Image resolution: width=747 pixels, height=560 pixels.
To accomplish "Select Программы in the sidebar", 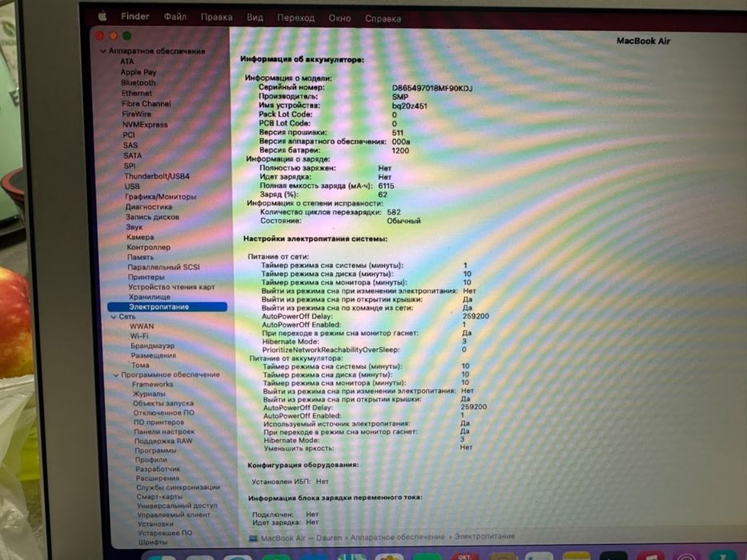I will tap(155, 450).
